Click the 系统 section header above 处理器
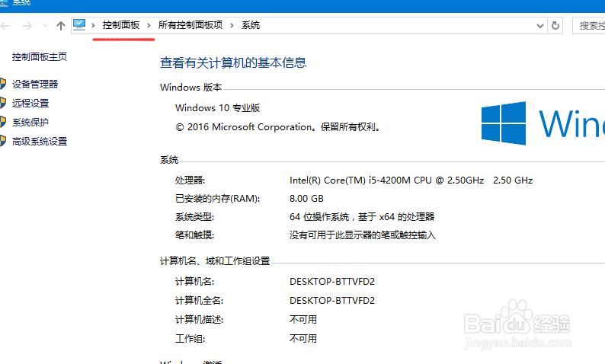 (x=169, y=160)
